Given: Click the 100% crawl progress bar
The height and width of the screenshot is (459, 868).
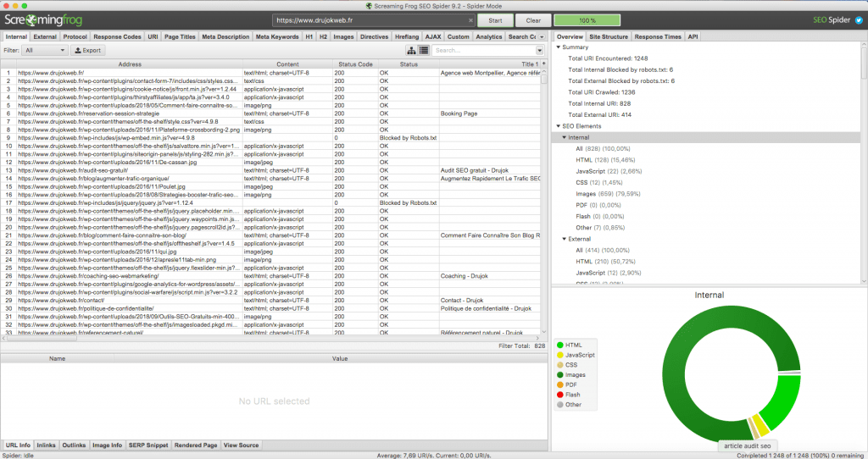Looking at the screenshot, I should click(x=587, y=20).
